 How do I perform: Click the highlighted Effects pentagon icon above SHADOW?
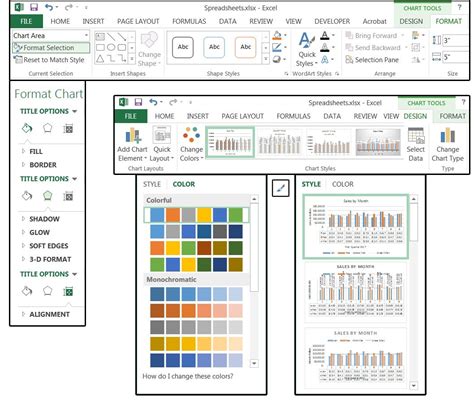[48, 196]
